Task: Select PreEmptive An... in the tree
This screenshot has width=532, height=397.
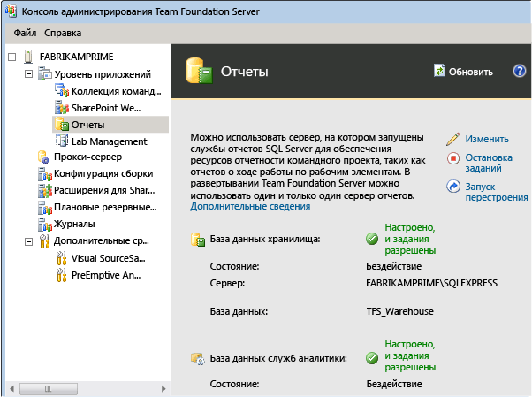Action: 106,275
